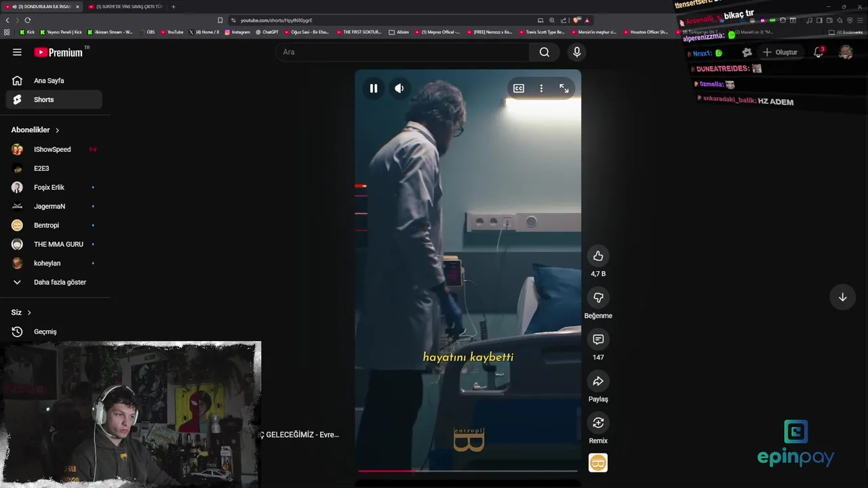Go back in browser
This screenshot has width=868, height=488.
coord(7,20)
